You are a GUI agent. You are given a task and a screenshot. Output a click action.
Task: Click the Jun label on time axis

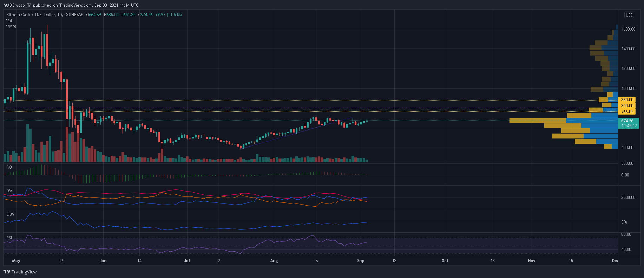click(x=103, y=261)
